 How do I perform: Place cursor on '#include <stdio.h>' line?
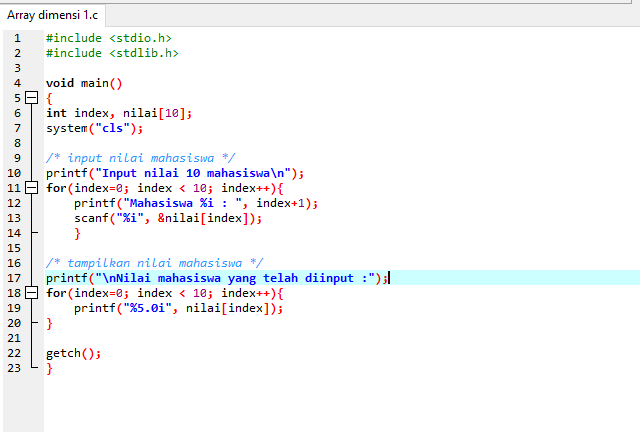109,38
